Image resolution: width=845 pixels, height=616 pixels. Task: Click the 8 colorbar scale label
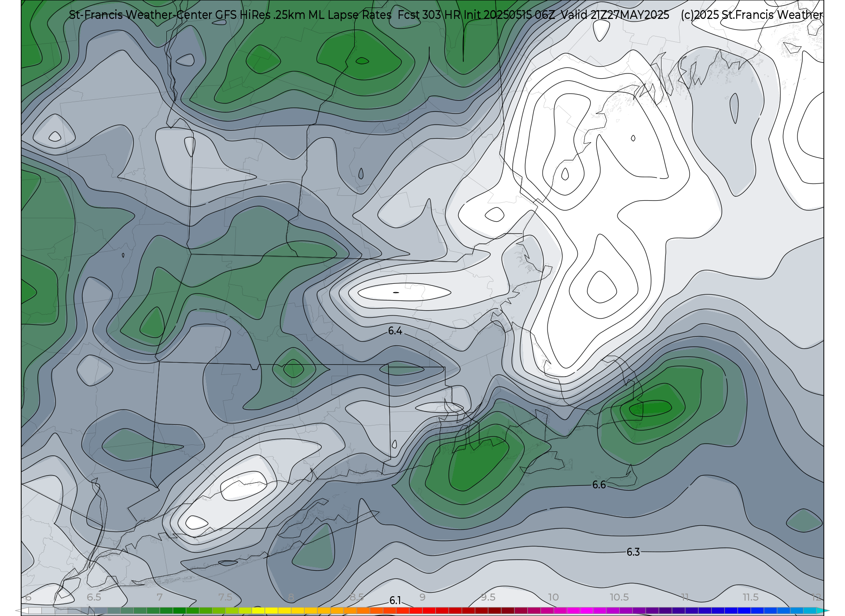point(291,598)
